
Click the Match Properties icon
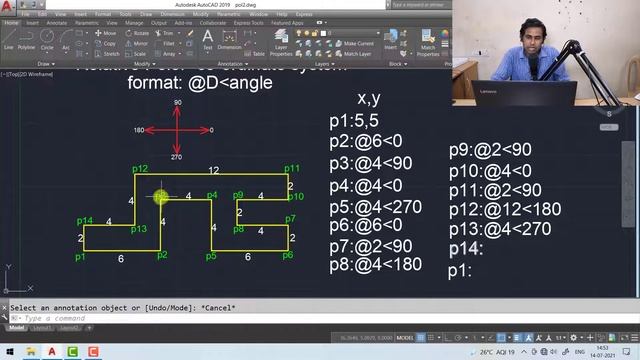(x=428, y=42)
